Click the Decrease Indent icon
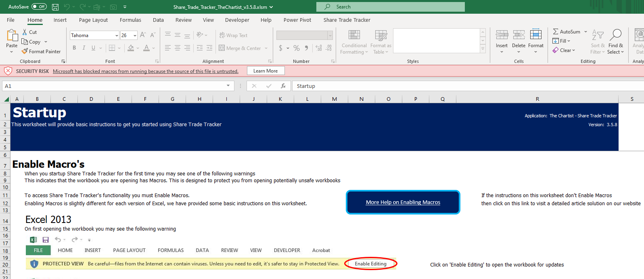This screenshot has height=279, width=644. (200, 48)
